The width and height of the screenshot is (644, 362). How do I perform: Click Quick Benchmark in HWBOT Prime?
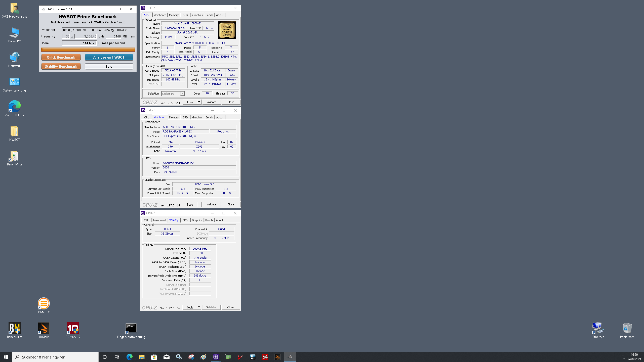61,57
